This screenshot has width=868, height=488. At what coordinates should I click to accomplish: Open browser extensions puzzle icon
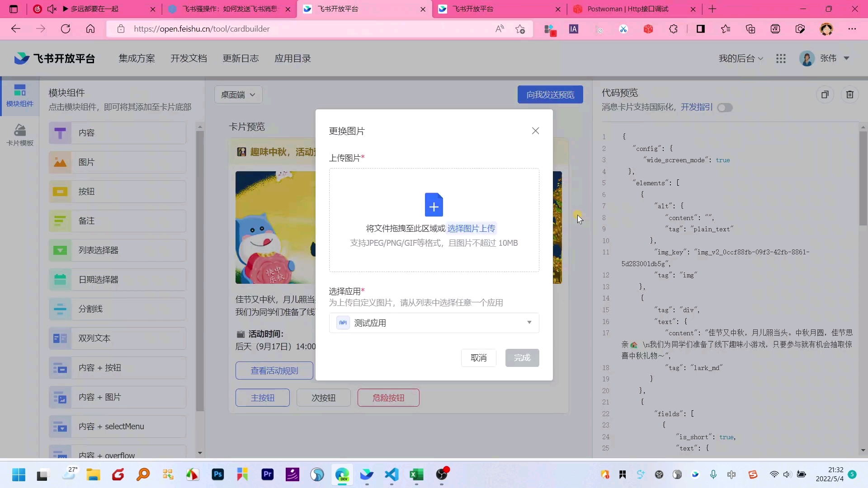tap(673, 29)
